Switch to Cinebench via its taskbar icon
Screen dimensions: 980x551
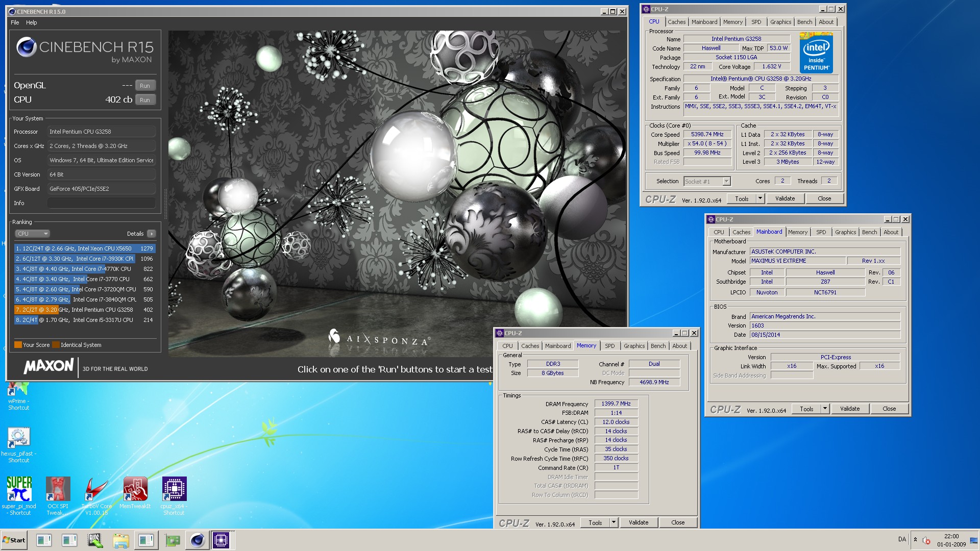(198, 540)
